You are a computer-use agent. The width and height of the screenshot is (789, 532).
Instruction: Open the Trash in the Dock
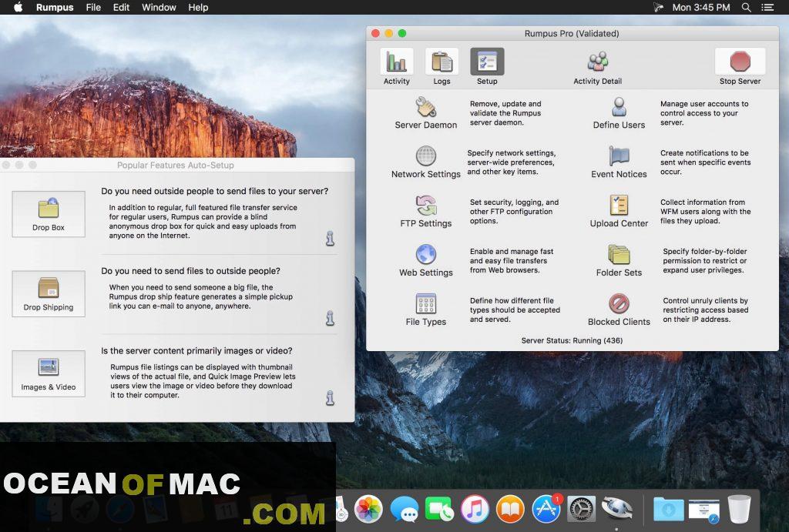click(739, 509)
